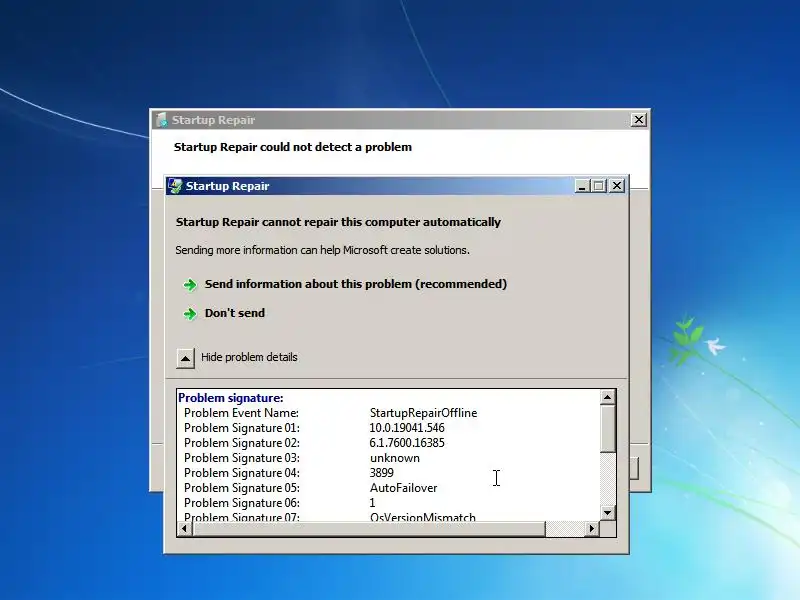800x600 pixels.
Task: Click the Hide problem details label
Action: click(x=249, y=357)
